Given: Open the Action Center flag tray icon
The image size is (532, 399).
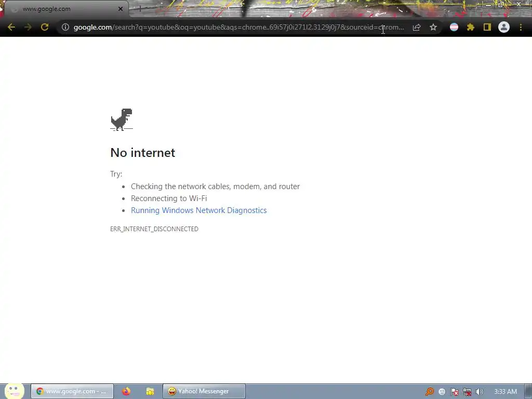Looking at the screenshot, I should (x=454, y=392).
